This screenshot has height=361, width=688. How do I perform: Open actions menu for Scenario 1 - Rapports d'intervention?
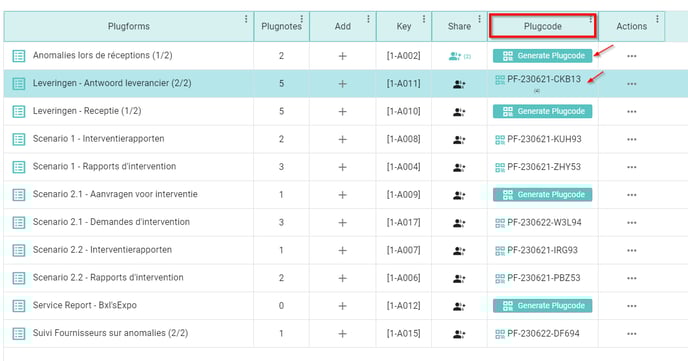point(632,168)
